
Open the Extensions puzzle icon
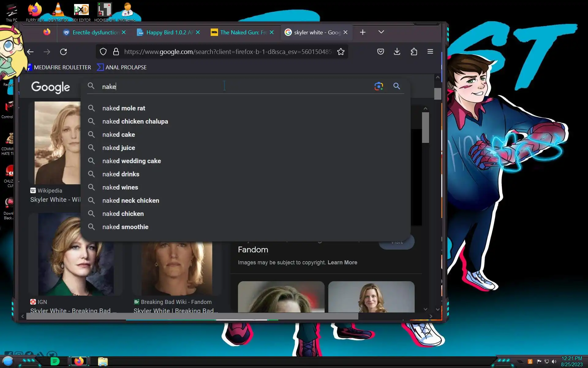tap(414, 52)
